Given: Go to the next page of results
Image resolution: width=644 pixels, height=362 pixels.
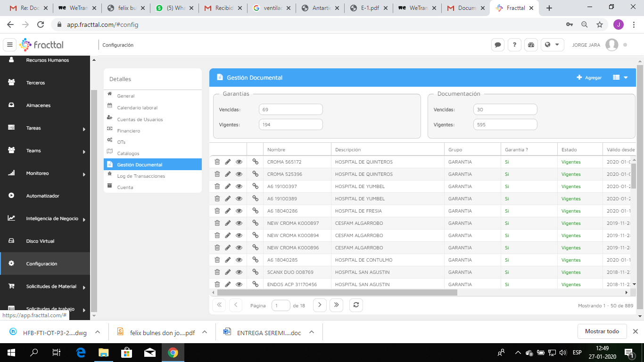Looking at the screenshot, I should coord(320,305).
